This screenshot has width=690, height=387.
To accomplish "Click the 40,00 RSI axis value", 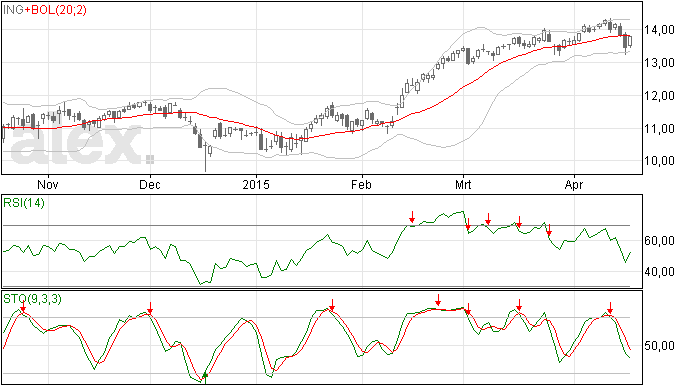I will 659,272.
